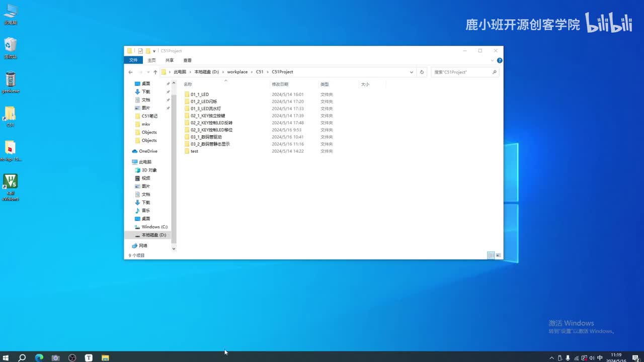
Task: Open taskbar clock and date
Action: tap(616, 357)
